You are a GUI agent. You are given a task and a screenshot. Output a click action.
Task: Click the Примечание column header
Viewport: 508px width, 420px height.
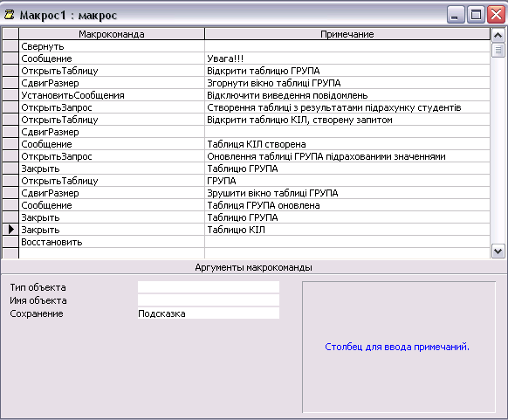click(x=347, y=34)
